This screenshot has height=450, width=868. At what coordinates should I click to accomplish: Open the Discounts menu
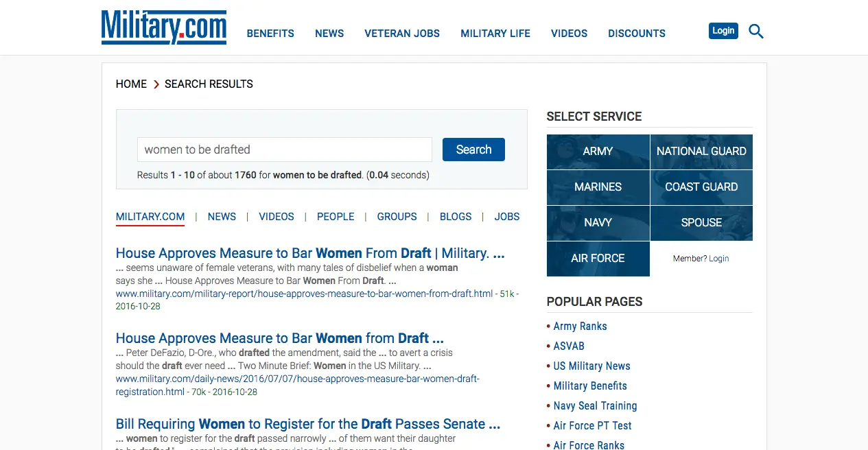tap(637, 33)
